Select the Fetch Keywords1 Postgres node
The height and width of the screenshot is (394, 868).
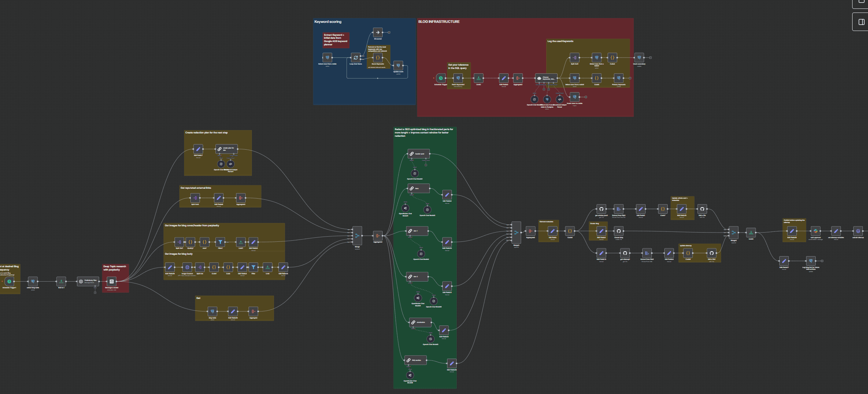tap(458, 78)
